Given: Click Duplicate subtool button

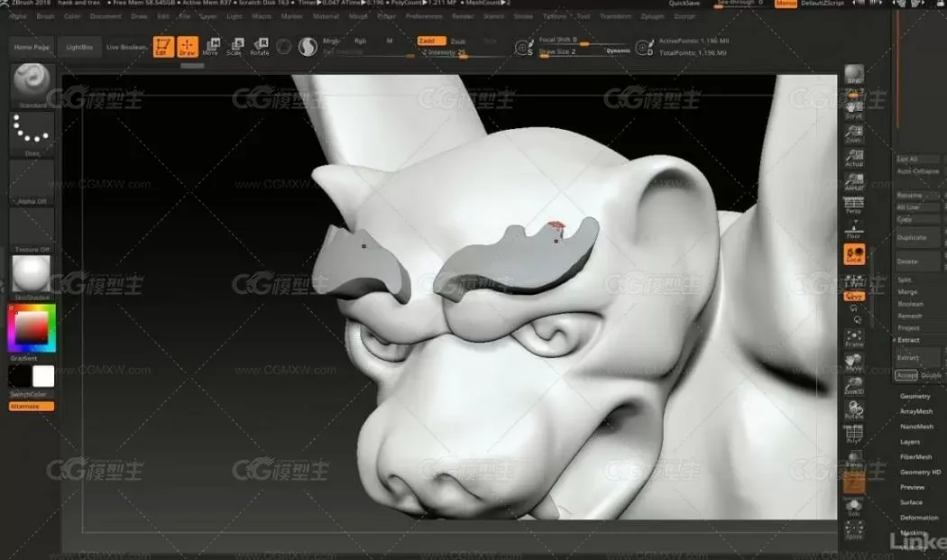Looking at the screenshot, I should [917, 237].
